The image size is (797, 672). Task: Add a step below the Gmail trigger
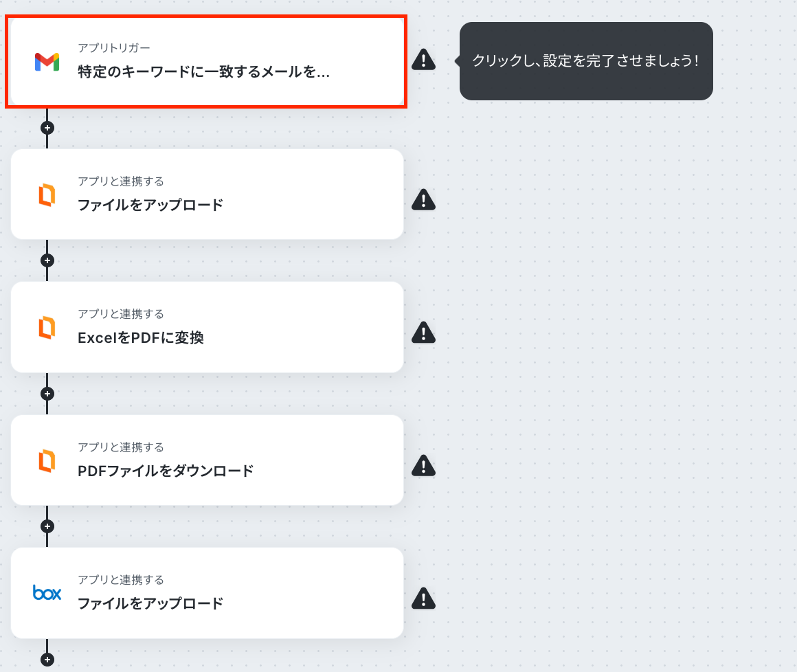pyautogui.click(x=47, y=128)
